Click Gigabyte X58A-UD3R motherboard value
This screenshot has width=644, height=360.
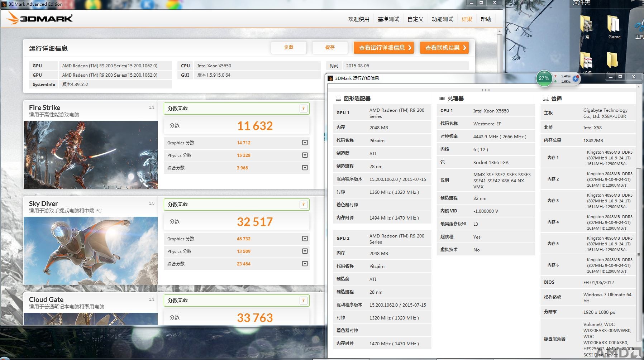click(605, 113)
